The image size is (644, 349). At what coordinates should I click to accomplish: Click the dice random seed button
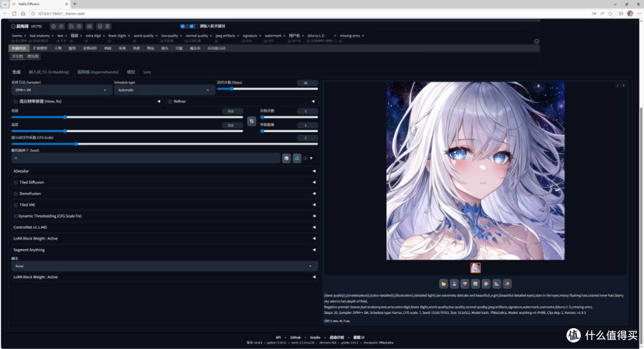tap(286, 158)
